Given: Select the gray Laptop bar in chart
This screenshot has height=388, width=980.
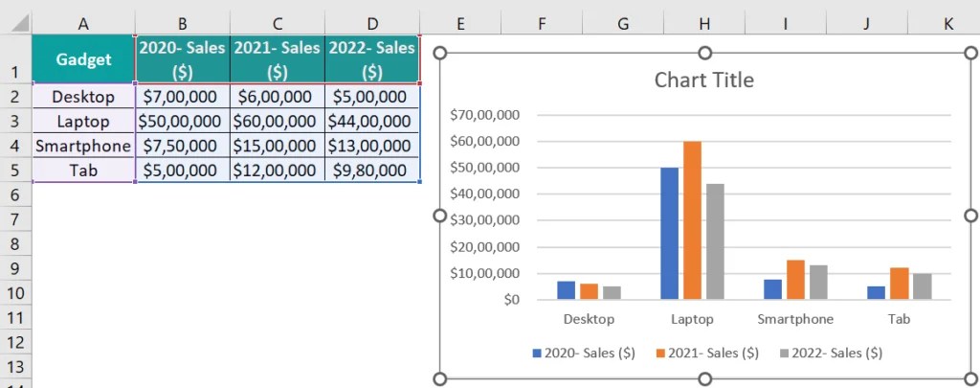Looking at the screenshot, I should [x=716, y=241].
